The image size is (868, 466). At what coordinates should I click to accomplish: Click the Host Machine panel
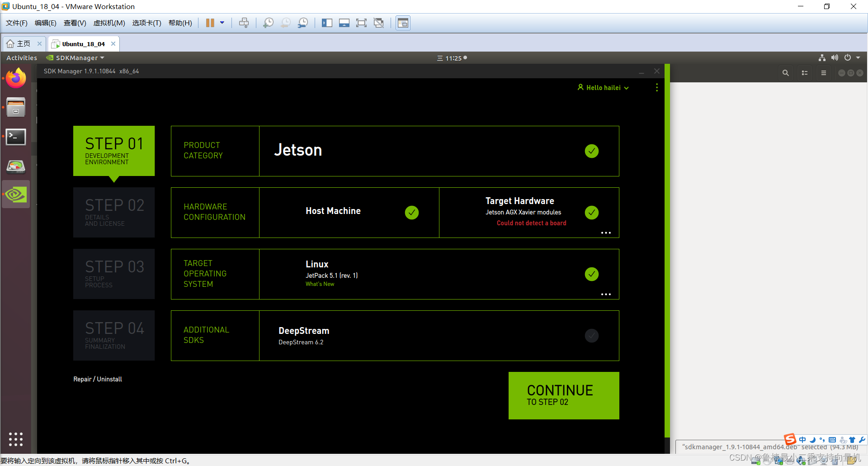coord(349,213)
